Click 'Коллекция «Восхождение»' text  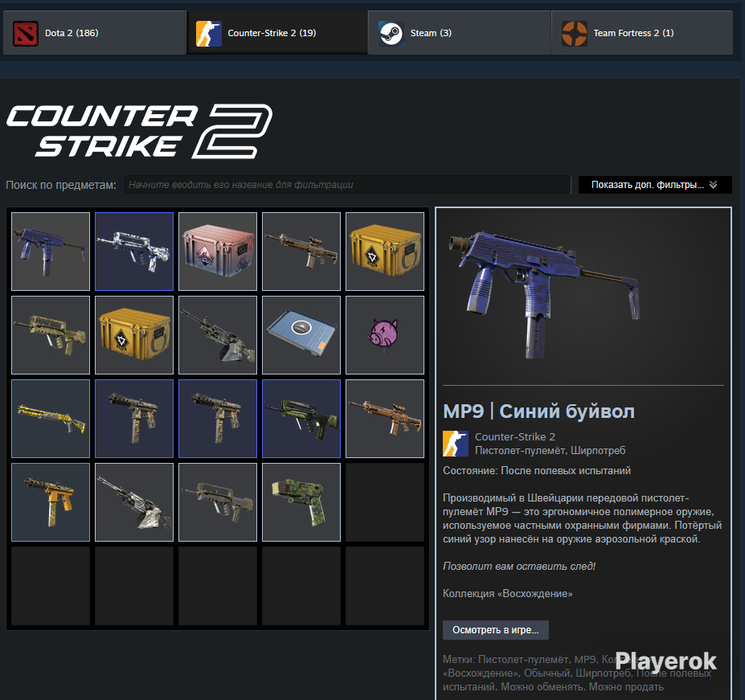(x=507, y=594)
